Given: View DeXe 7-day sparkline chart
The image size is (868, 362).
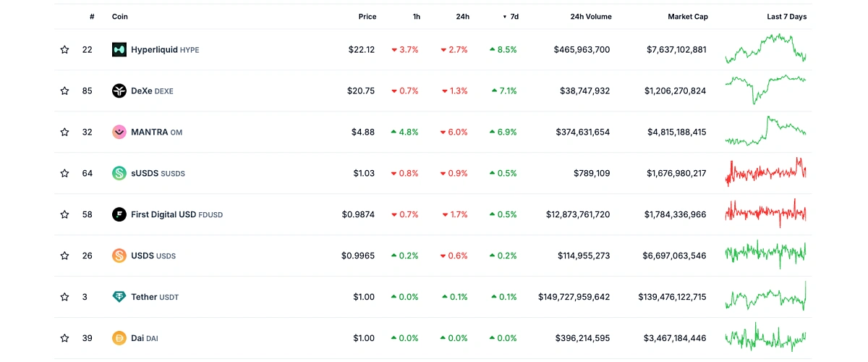Looking at the screenshot, I should pos(765,89).
